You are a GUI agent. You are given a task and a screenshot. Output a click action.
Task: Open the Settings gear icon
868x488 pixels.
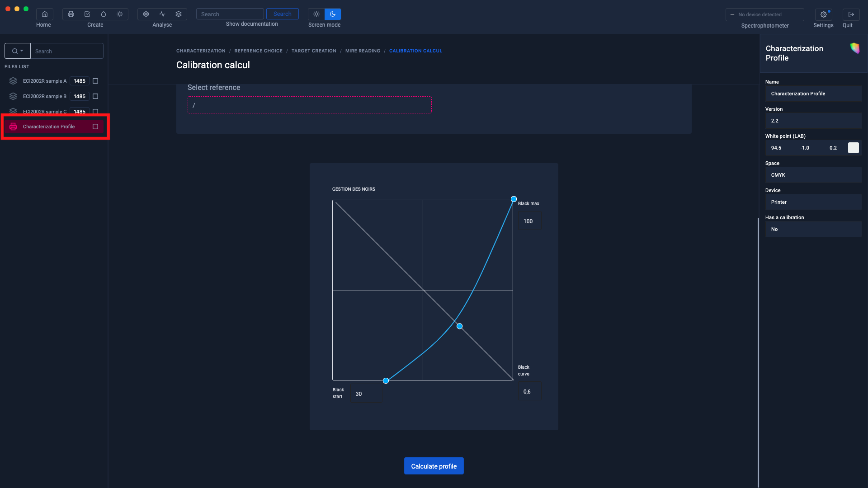pos(824,14)
